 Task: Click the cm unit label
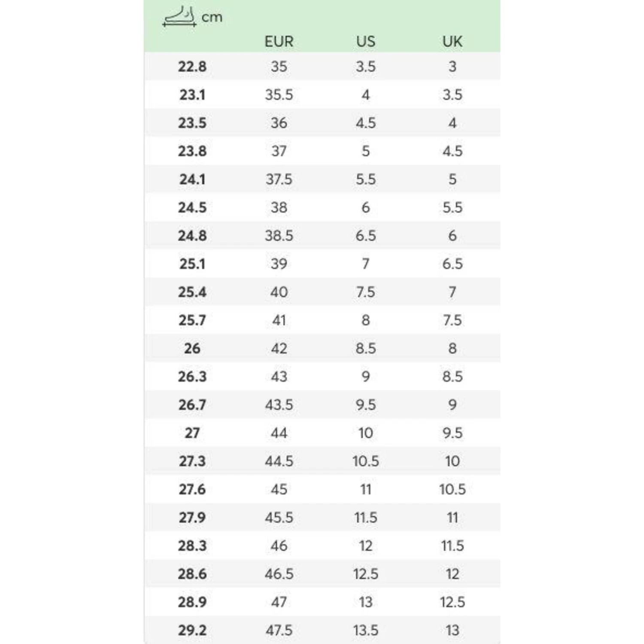(x=212, y=18)
